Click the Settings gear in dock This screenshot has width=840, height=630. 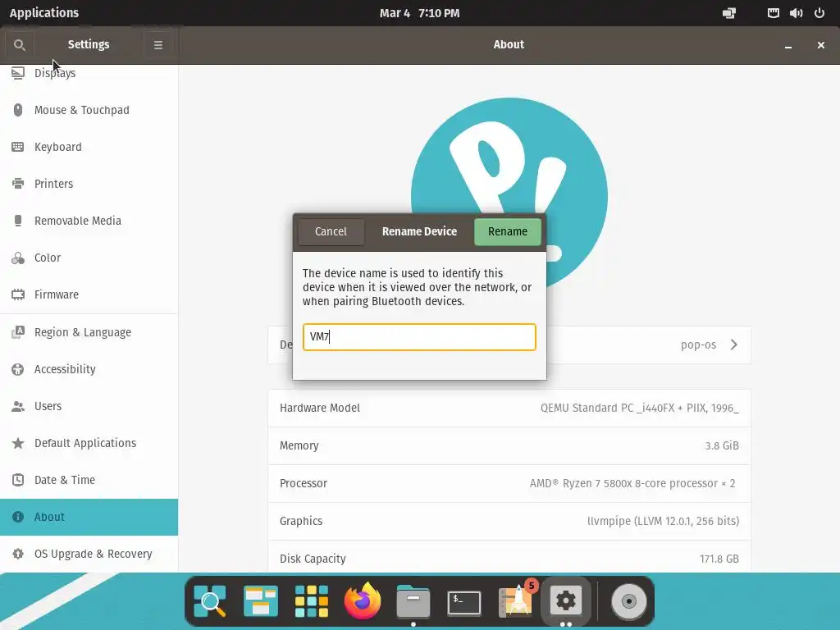click(566, 600)
